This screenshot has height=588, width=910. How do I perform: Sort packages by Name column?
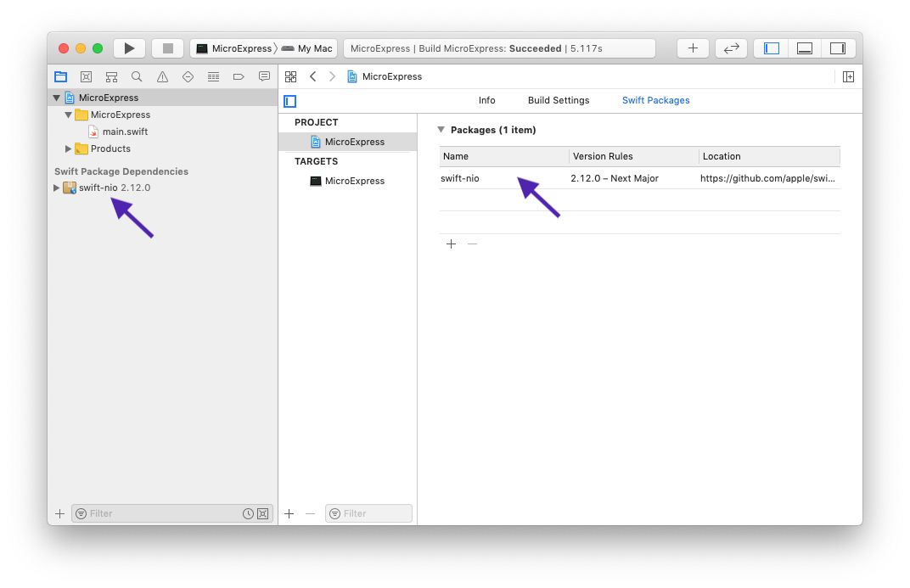tap(504, 157)
